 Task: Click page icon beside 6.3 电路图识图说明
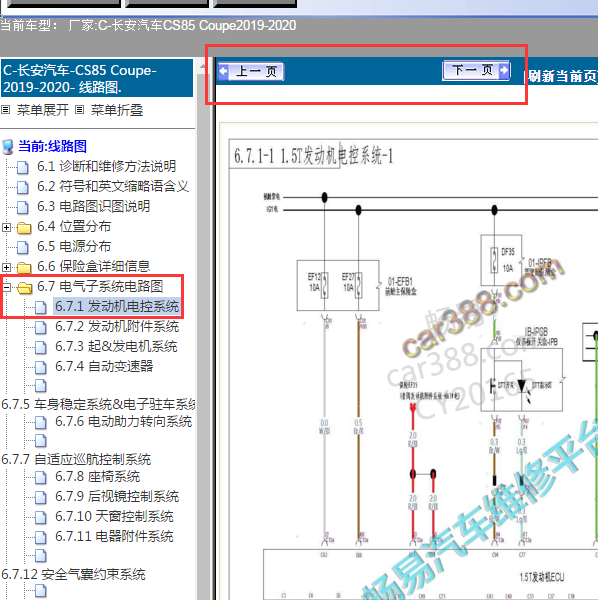tap(23, 207)
